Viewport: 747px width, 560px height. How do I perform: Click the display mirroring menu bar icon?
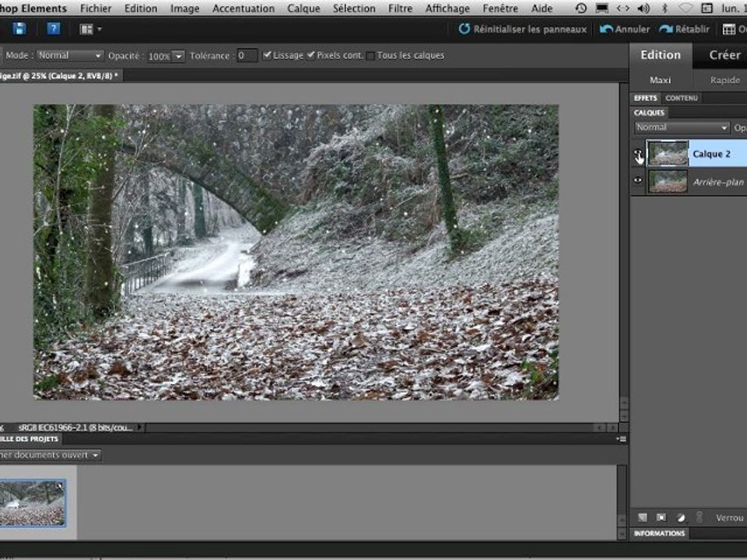point(602,8)
